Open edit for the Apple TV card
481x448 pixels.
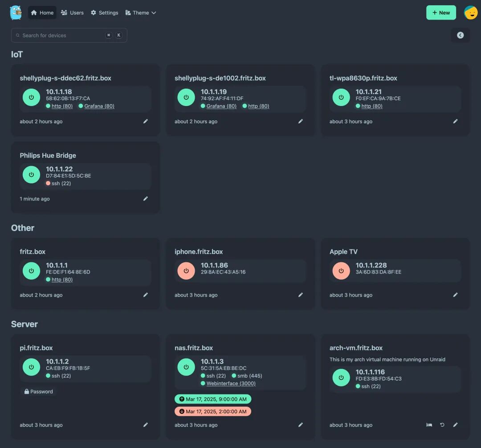[x=455, y=295]
